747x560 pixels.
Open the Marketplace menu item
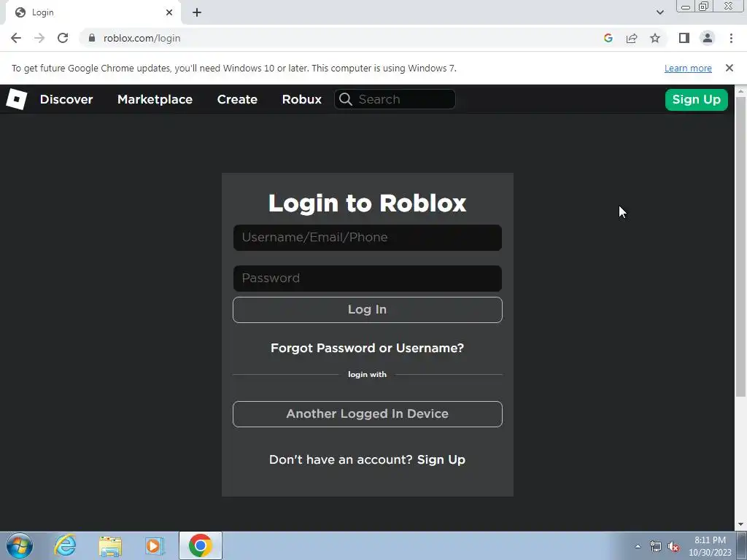click(x=155, y=99)
